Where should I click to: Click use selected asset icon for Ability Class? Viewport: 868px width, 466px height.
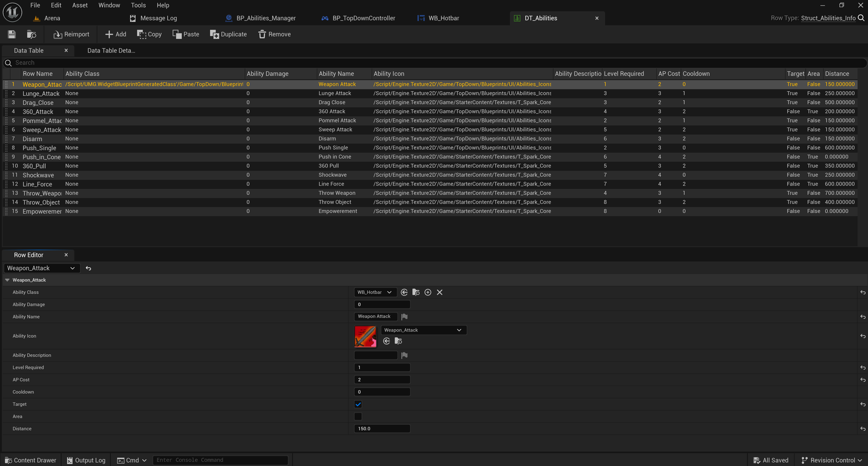point(404,292)
